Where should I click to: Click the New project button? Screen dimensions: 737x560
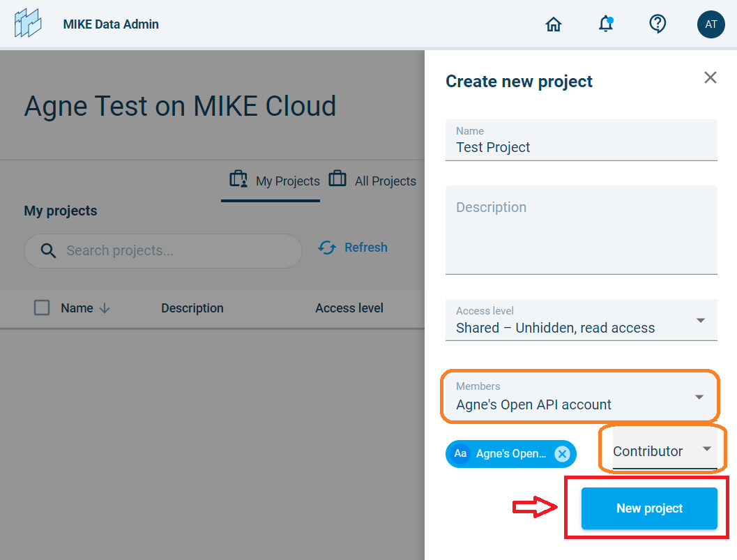pyautogui.click(x=649, y=508)
